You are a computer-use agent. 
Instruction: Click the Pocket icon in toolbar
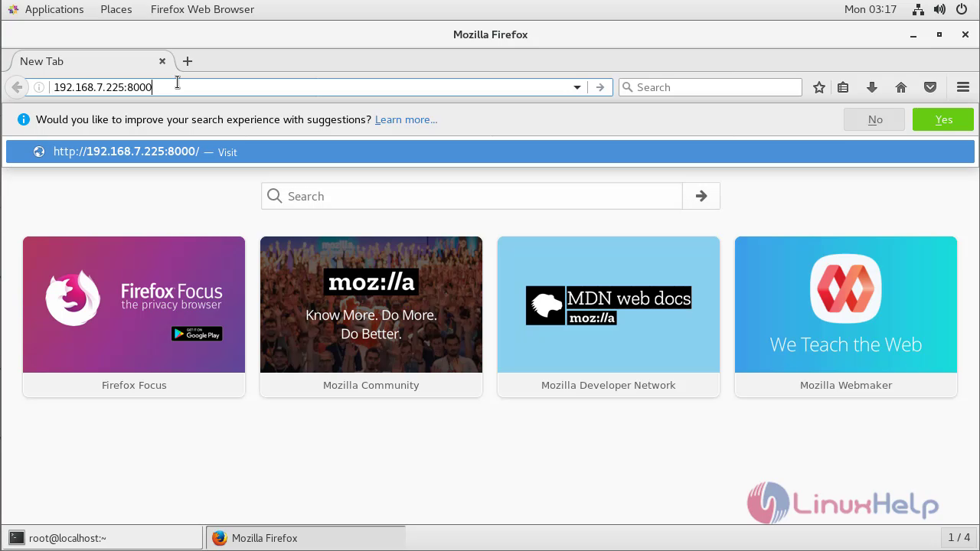click(x=930, y=87)
